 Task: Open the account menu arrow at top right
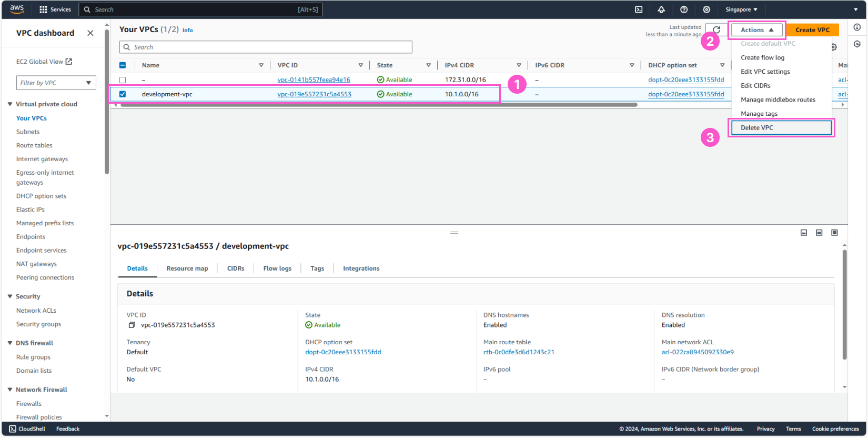[x=856, y=9]
